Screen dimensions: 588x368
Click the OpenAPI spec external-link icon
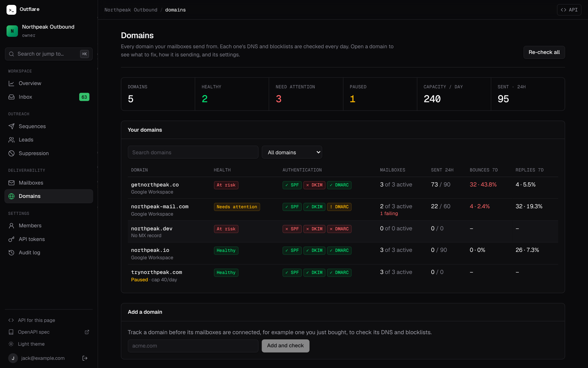87,332
